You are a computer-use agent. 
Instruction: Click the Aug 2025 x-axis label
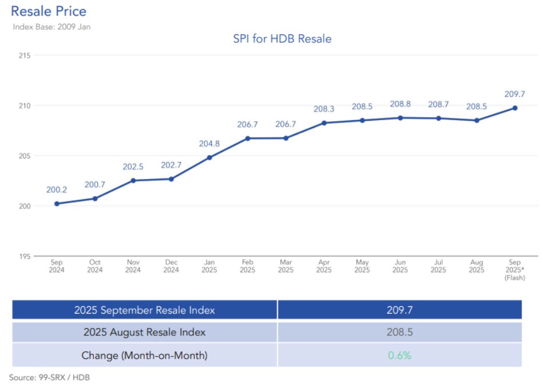(476, 266)
